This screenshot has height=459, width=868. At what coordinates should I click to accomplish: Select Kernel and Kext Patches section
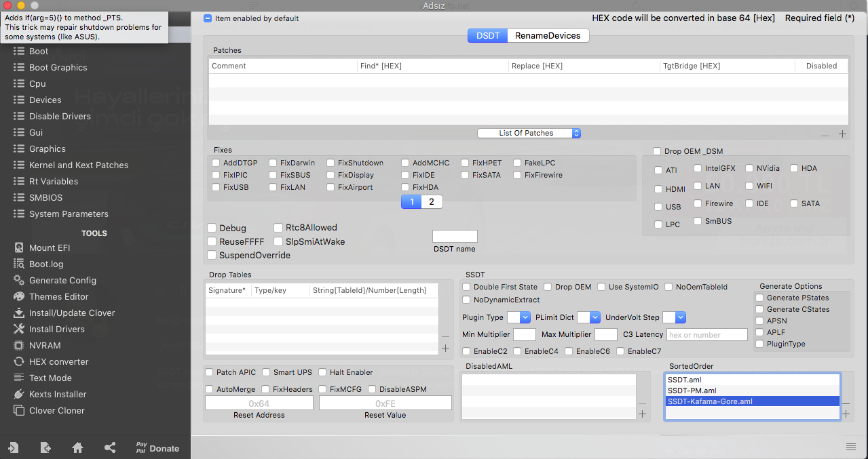[x=78, y=165]
